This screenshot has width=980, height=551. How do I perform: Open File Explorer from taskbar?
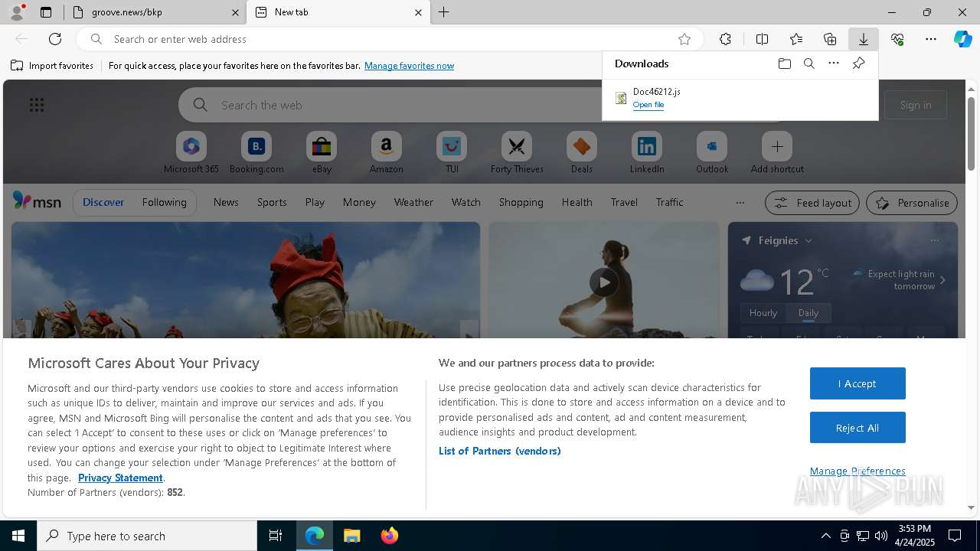click(351, 536)
